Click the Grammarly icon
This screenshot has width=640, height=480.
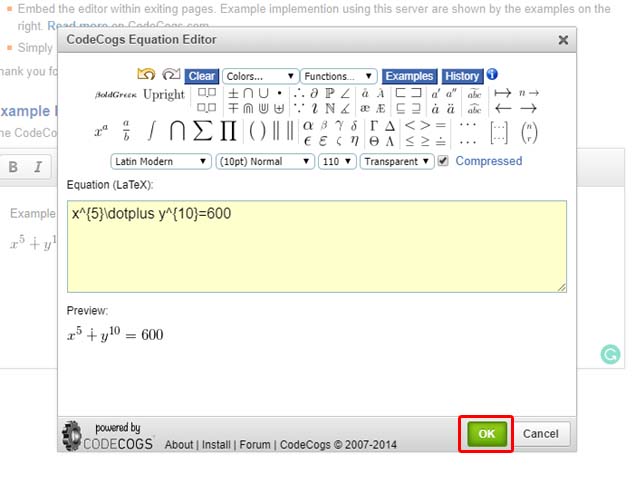click(610, 354)
